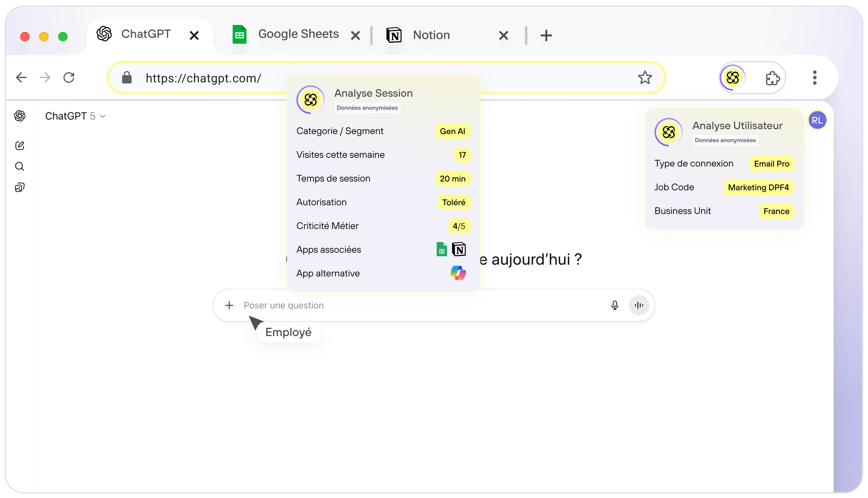Click the Copilot alternative app icon

tap(458, 273)
